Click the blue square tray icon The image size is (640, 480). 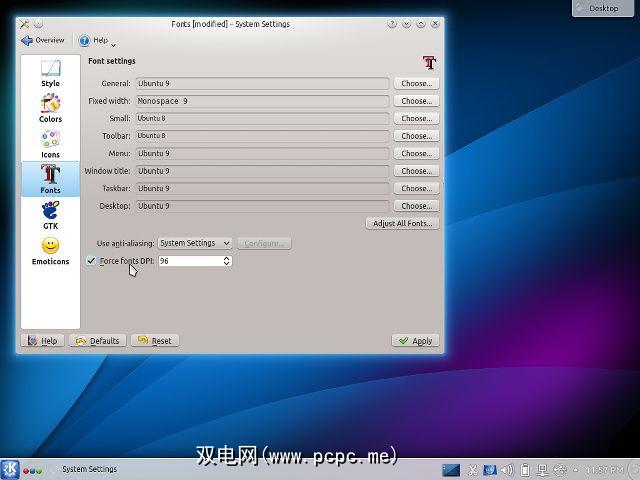point(490,470)
